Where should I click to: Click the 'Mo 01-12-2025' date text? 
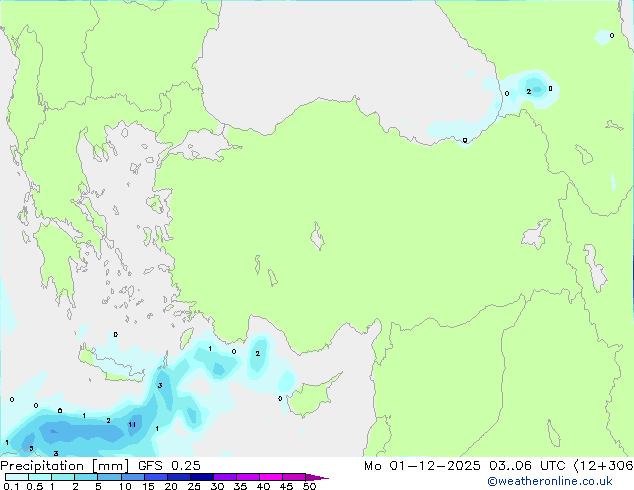(422, 466)
